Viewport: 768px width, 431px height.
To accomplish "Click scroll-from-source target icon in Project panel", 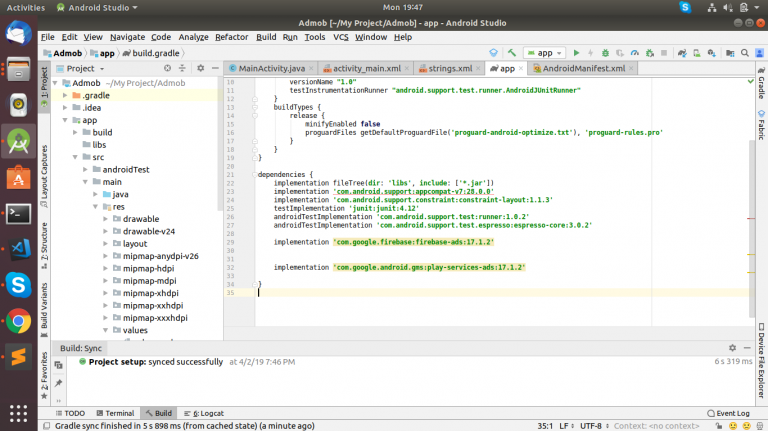I will (168, 69).
